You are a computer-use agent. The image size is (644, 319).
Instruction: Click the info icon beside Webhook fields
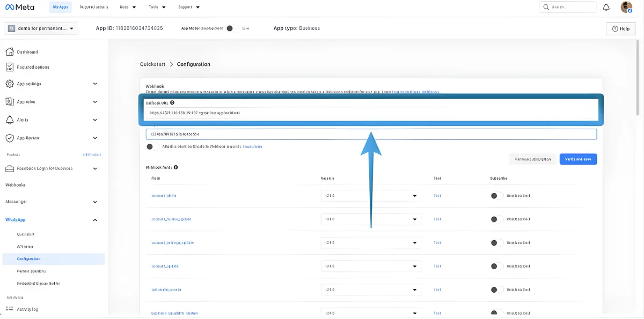(x=176, y=167)
